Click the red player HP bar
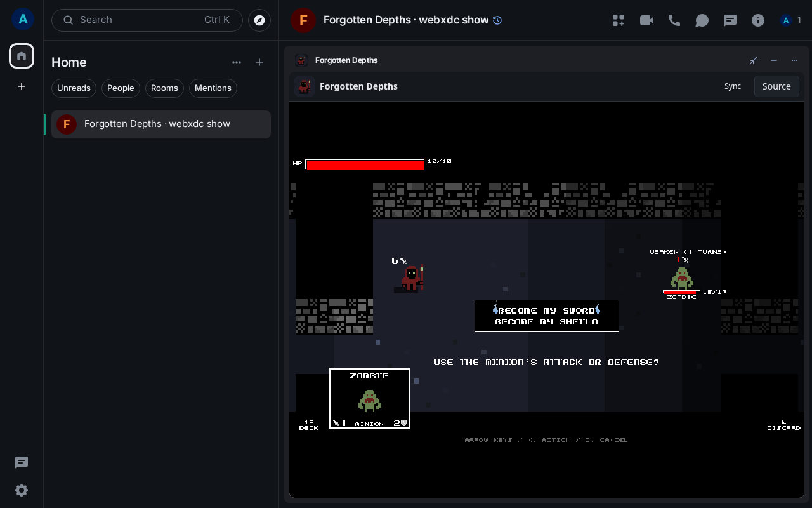Image resolution: width=812 pixels, height=508 pixels. (x=365, y=164)
